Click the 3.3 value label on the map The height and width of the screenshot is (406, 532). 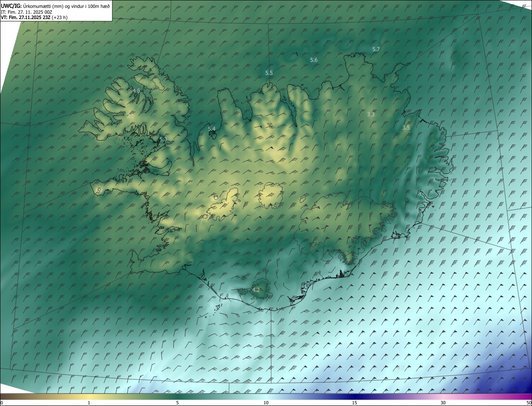click(371, 114)
